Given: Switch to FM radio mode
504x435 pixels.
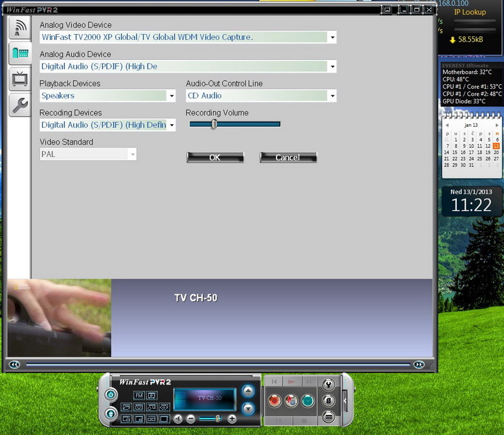Looking at the screenshot, I should pos(139,395).
